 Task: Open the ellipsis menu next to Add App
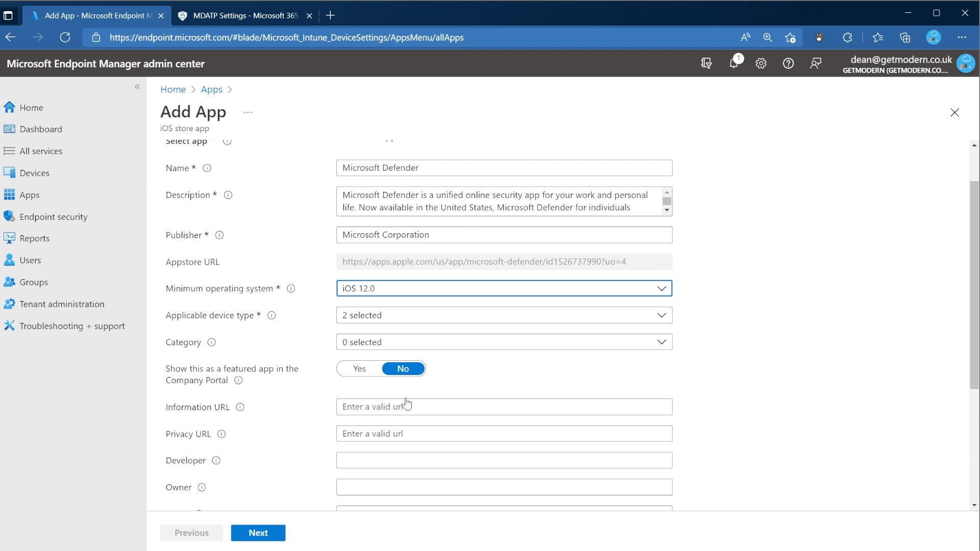pos(248,112)
